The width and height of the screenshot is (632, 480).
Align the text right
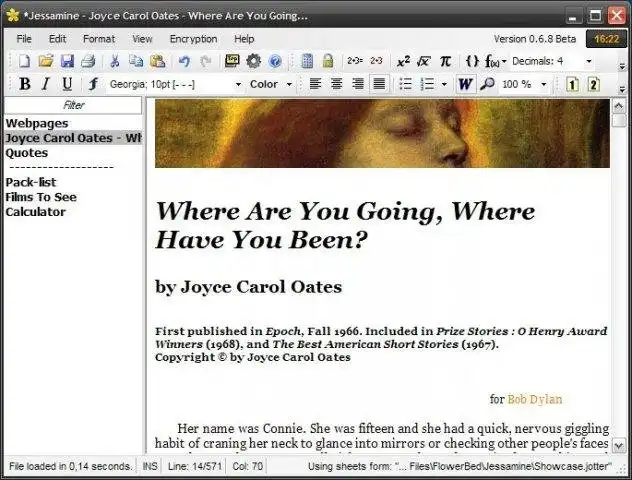(x=358, y=84)
